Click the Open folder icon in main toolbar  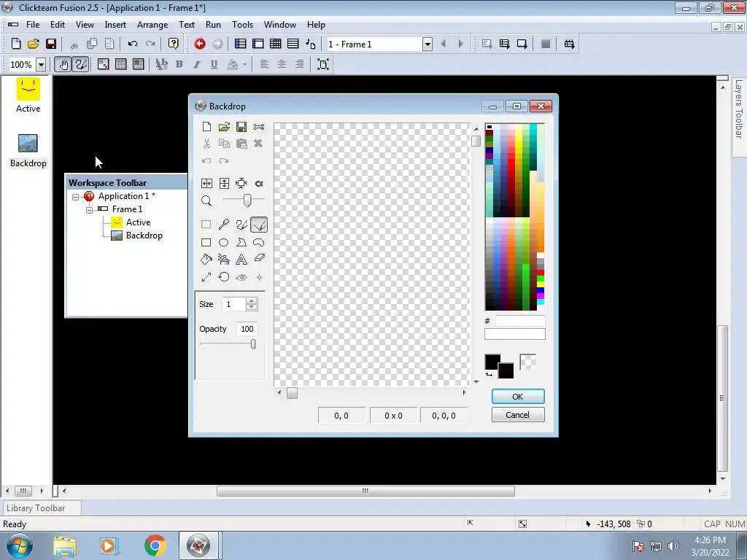coord(34,44)
